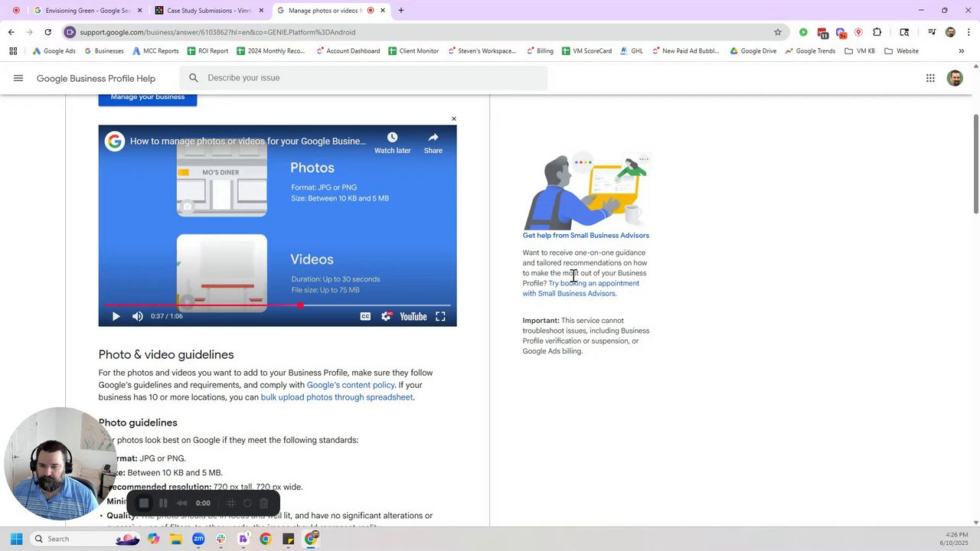Stop the screen recording
Screen dimensions: 980x551
click(144, 503)
